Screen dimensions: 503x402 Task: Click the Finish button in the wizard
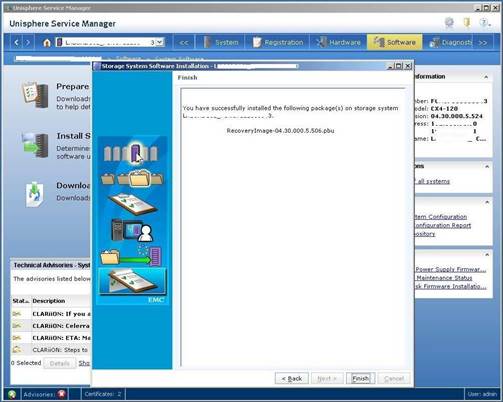coord(361,378)
